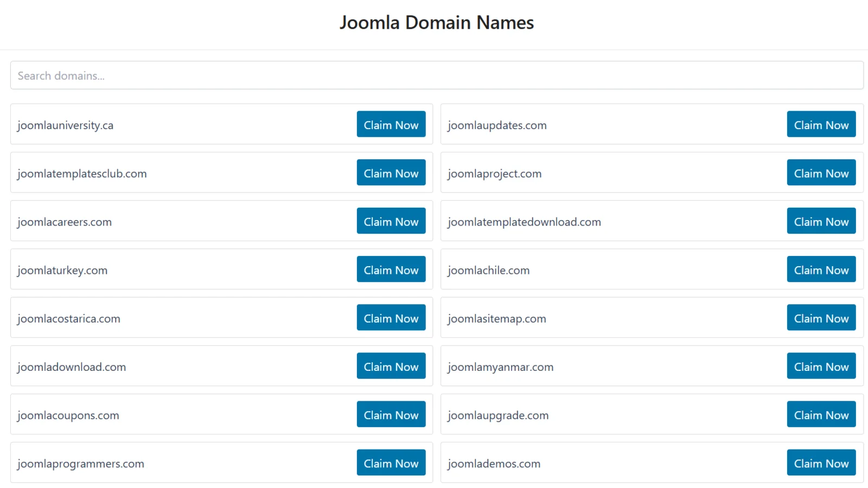
Task: Select the joomlatemplatedownload.com domain text
Action: pyautogui.click(x=524, y=222)
